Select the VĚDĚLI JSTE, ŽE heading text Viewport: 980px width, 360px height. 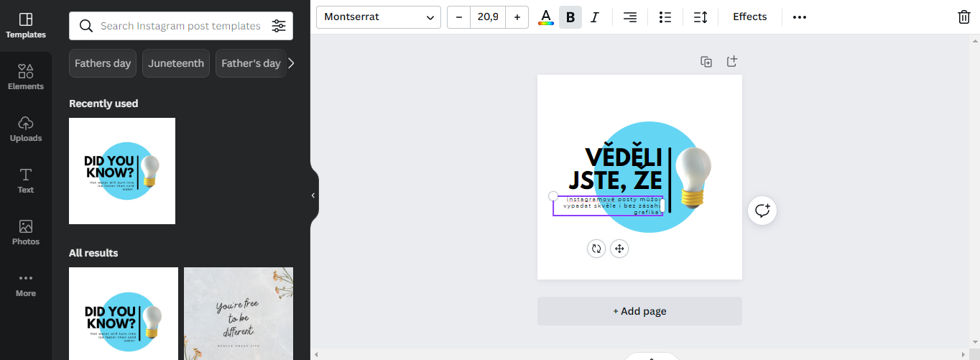[x=616, y=169]
